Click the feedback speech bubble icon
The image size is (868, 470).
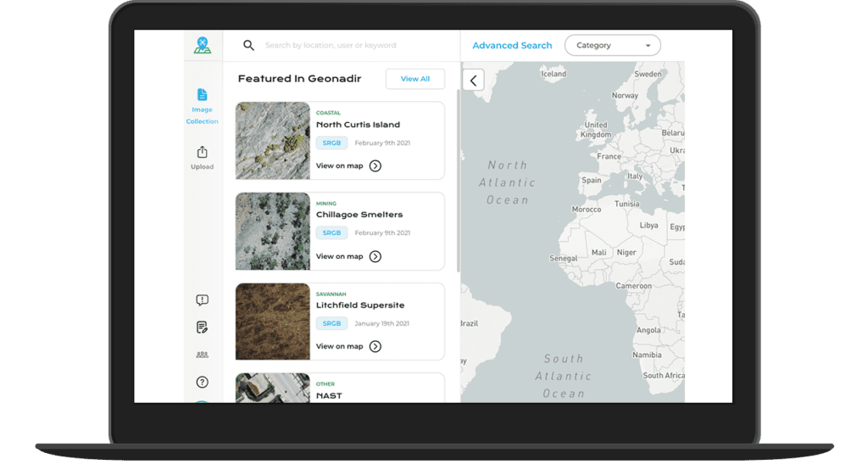point(202,299)
